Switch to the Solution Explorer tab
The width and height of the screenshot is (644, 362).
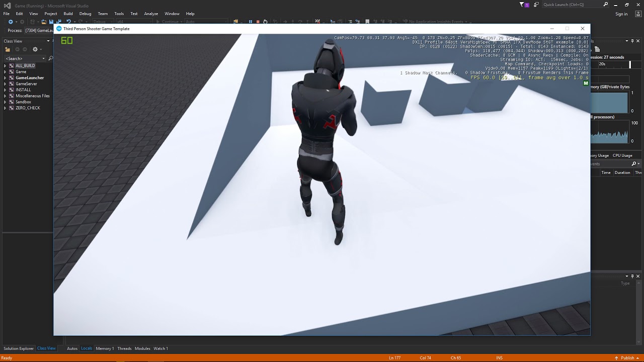(19, 348)
